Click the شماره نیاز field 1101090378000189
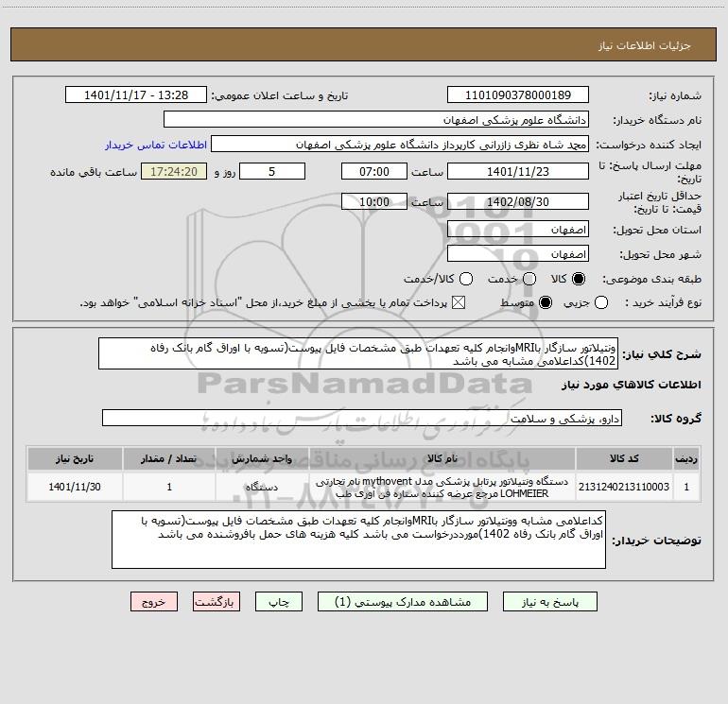The height and width of the screenshot is (704, 728). click(518, 95)
